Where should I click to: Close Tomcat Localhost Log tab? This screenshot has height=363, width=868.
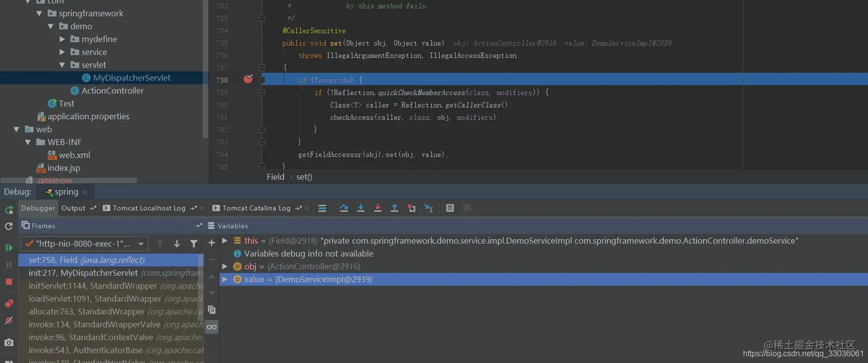(203, 208)
